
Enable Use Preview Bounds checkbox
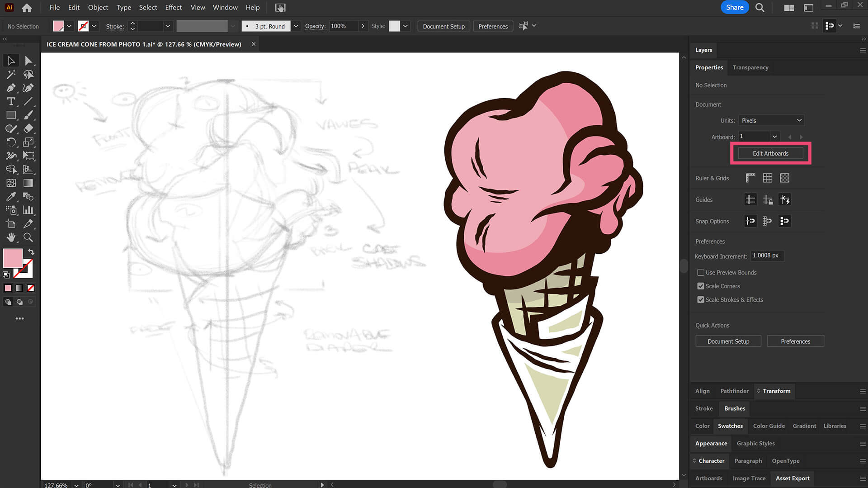click(x=701, y=272)
